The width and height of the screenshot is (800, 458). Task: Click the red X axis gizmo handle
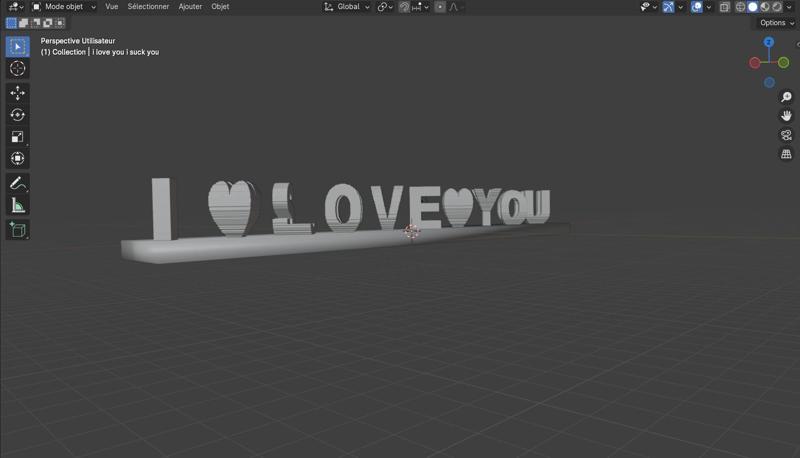[755, 63]
